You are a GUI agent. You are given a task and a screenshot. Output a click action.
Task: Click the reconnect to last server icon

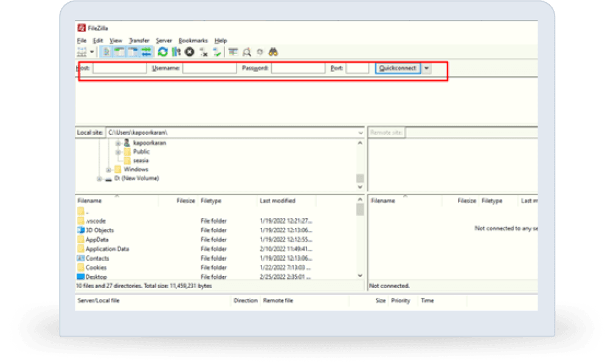pos(216,52)
